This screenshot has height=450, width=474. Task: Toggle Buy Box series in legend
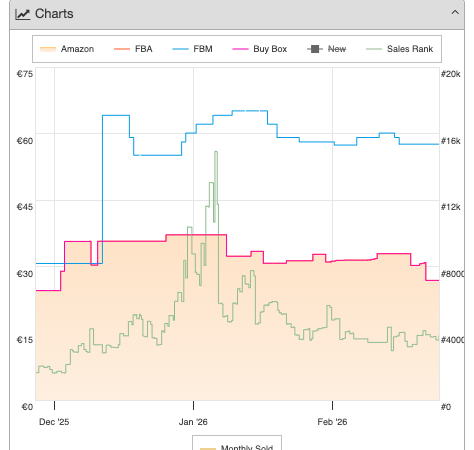tap(260, 49)
